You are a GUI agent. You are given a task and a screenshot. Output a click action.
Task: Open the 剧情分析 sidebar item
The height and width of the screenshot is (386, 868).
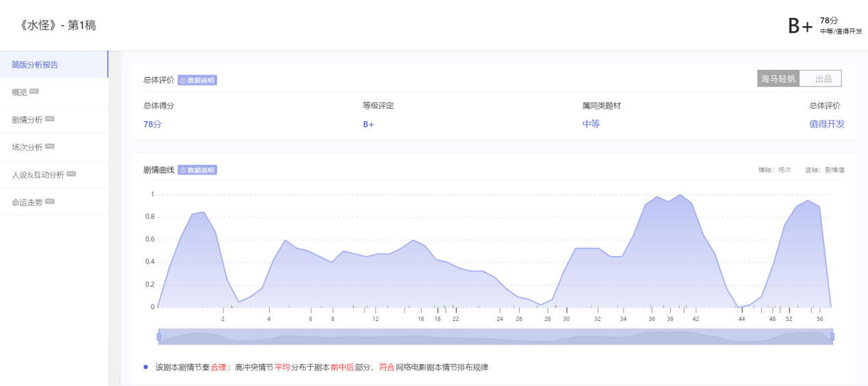coord(53,119)
